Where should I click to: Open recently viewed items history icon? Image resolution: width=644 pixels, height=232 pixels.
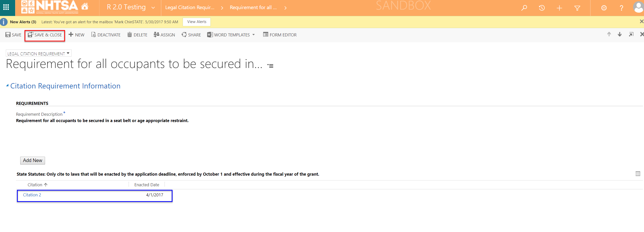(542, 8)
